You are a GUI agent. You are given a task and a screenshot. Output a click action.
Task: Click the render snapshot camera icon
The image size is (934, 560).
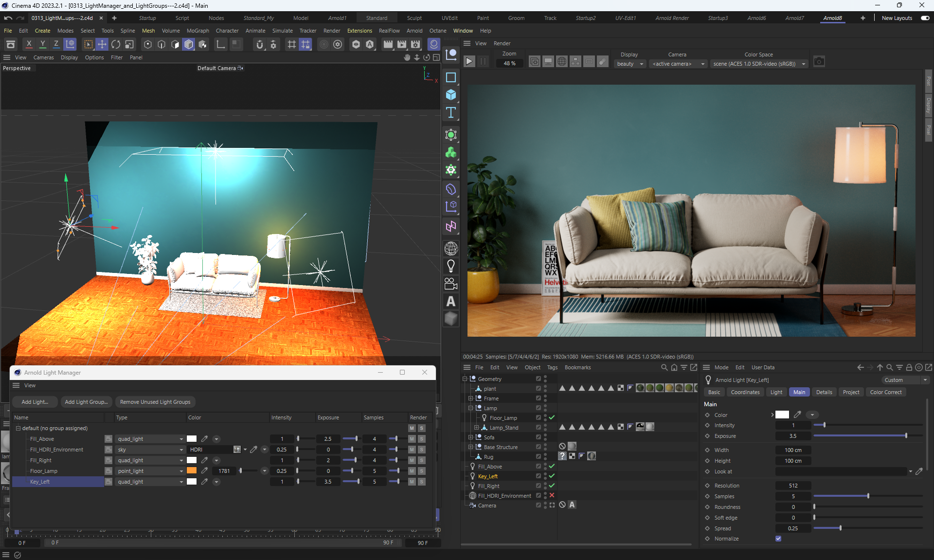819,62
